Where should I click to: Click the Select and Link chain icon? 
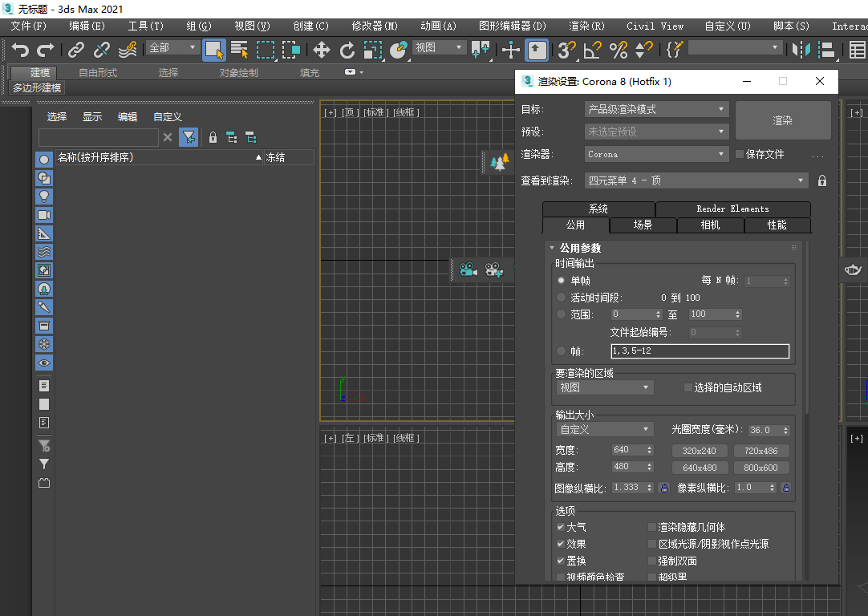click(x=76, y=50)
